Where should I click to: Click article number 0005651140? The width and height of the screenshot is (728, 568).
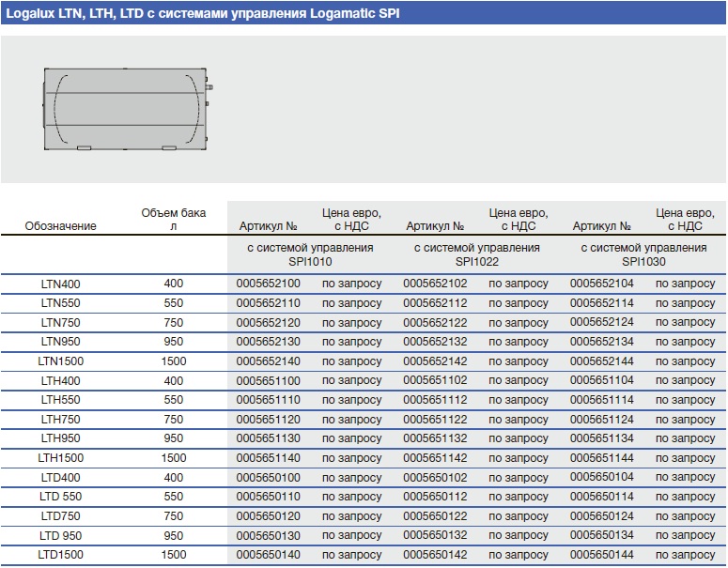pos(269,457)
